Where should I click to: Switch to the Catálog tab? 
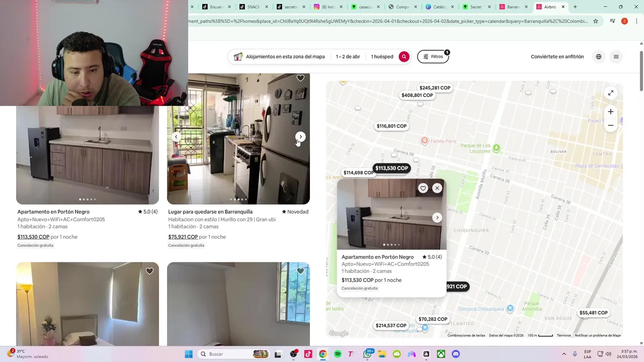click(x=440, y=7)
